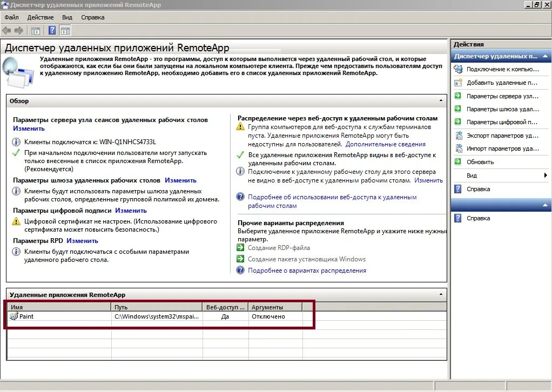
Task: Click the icon beside Подключение к компьютеру
Action: click(459, 69)
